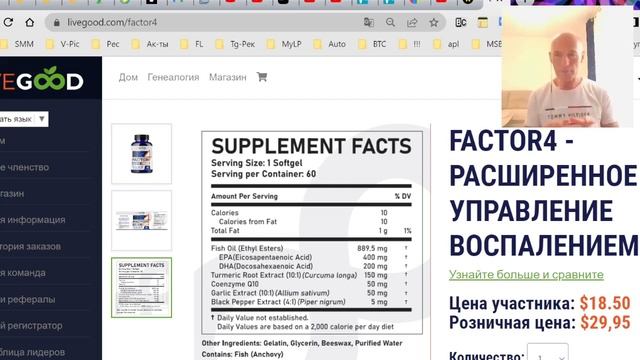This screenshot has width=640, height=360.
Task: Open the language selection dropdown
Action: click(x=24, y=119)
